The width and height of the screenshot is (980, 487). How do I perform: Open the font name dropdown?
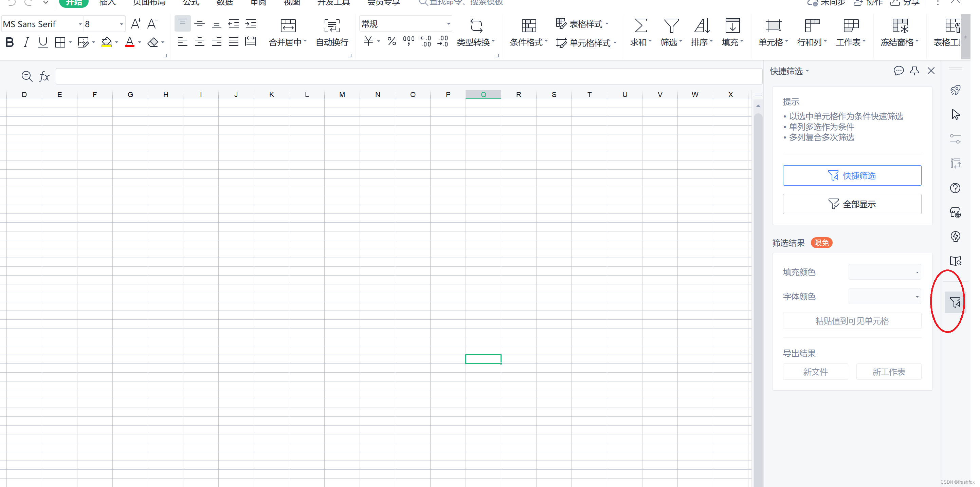pyautogui.click(x=80, y=24)
